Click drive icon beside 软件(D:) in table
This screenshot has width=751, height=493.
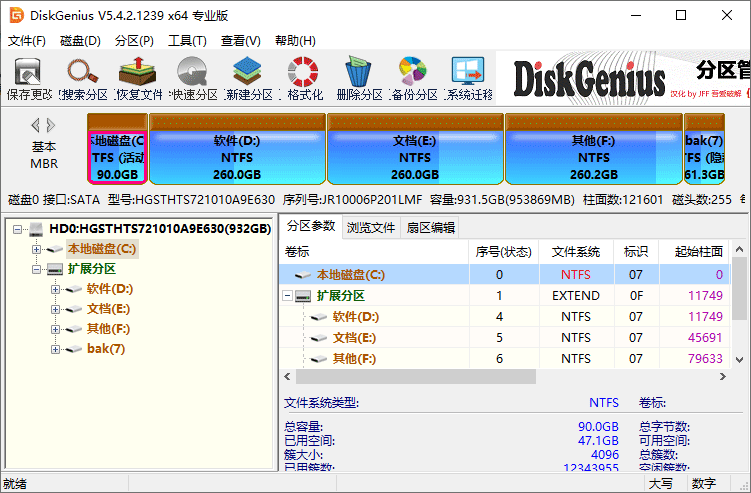(319, 317)
